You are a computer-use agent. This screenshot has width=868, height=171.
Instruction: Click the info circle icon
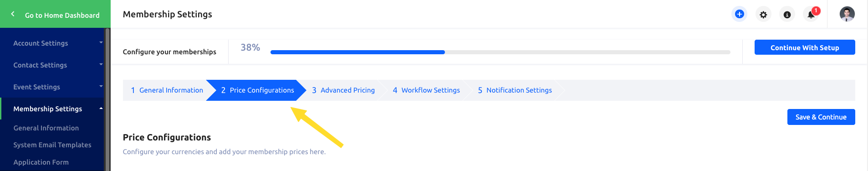click(787, 15)
